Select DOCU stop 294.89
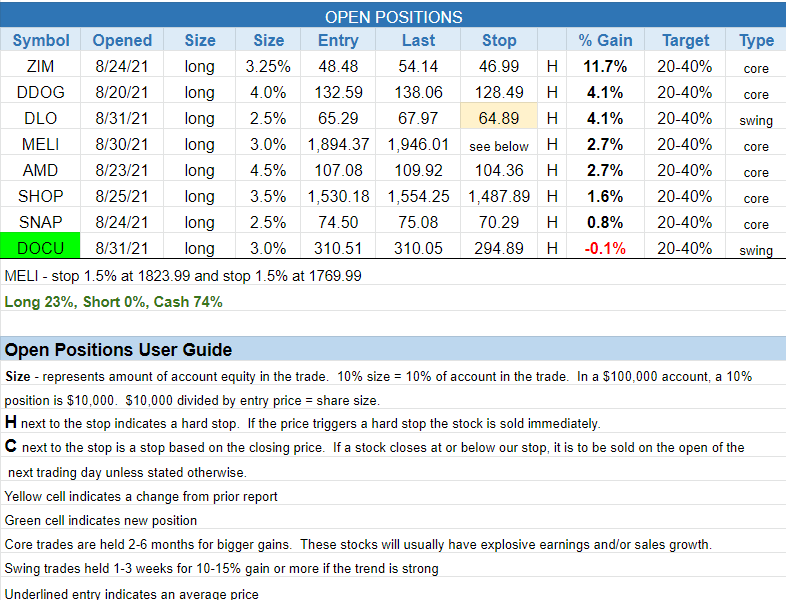Viewport: 786px width, 600px height. pyautogui.click(x=499, y=248)
